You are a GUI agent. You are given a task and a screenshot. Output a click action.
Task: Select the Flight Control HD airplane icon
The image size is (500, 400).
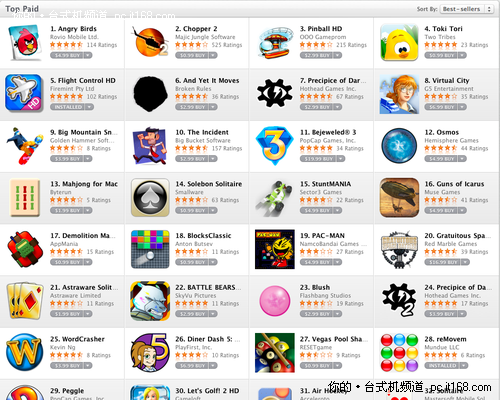pyautogui.click(x=24, y=93)
